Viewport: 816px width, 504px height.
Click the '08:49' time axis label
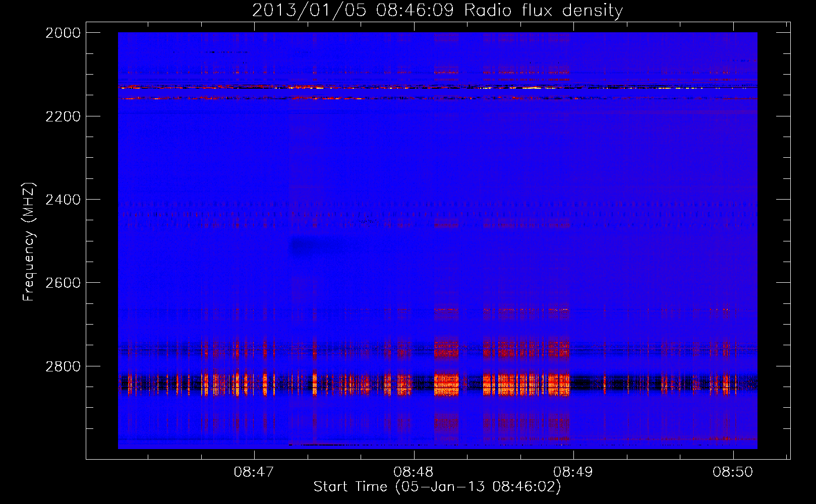pos(573,472)
